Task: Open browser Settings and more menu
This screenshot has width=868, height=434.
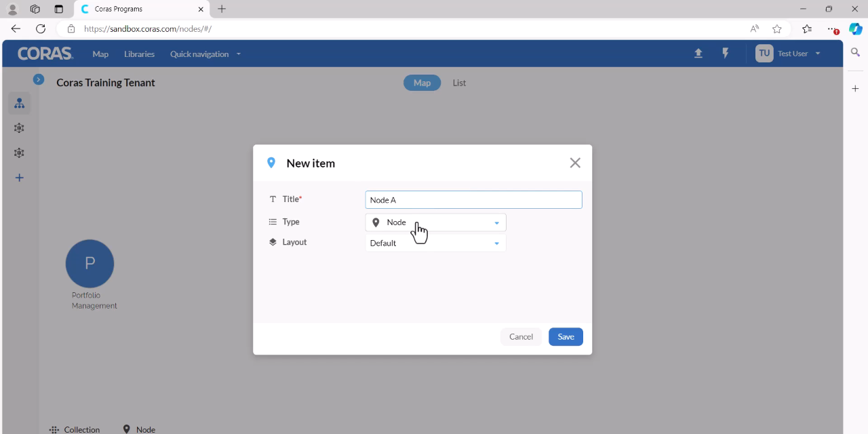Action: (x=833, y=29)
